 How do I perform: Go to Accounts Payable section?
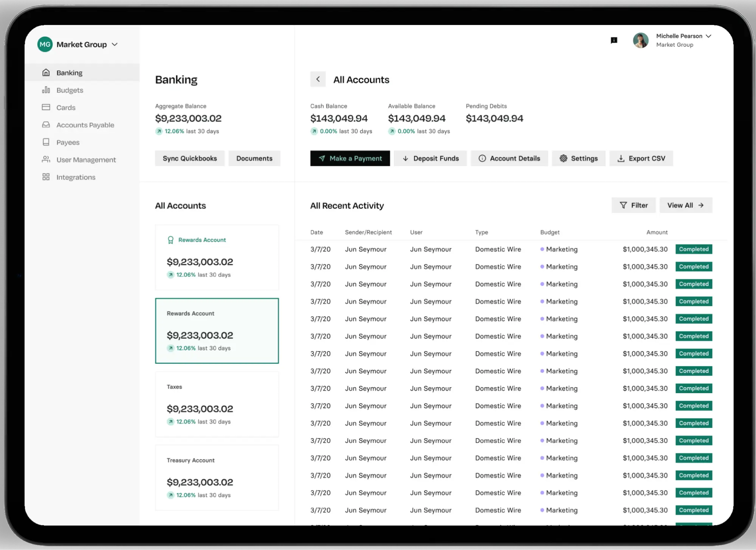click(85, 125)
